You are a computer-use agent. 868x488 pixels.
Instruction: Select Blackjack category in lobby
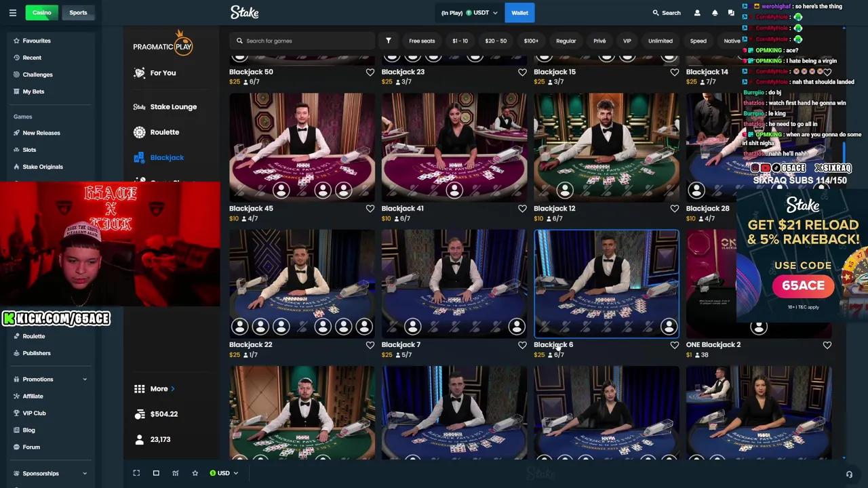coord(159,157)
